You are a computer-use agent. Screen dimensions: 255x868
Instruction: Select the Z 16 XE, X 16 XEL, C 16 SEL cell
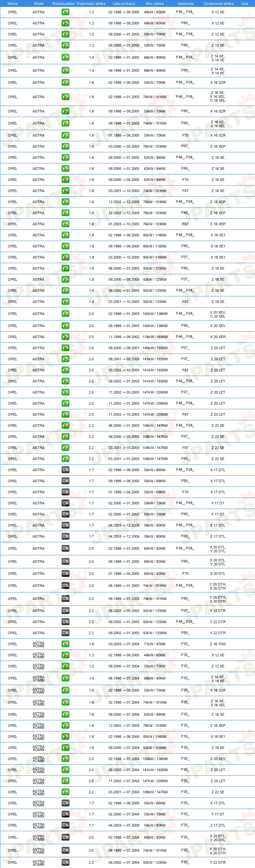218,97
